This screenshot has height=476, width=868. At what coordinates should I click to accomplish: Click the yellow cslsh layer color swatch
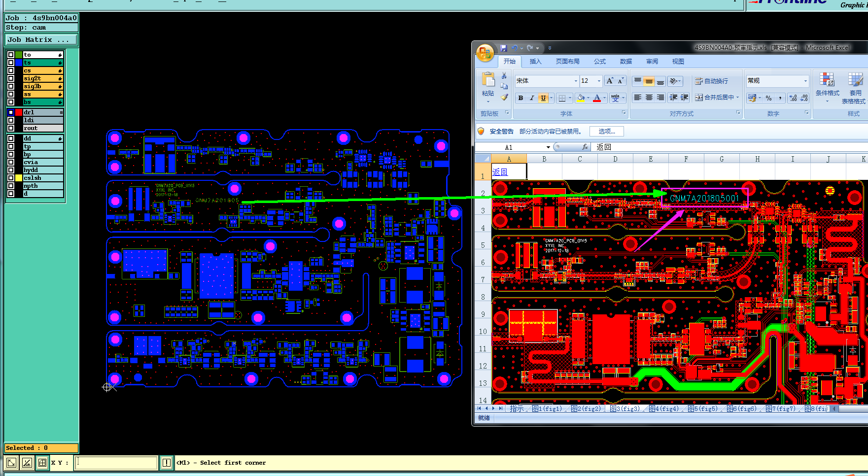pos(19,178)
